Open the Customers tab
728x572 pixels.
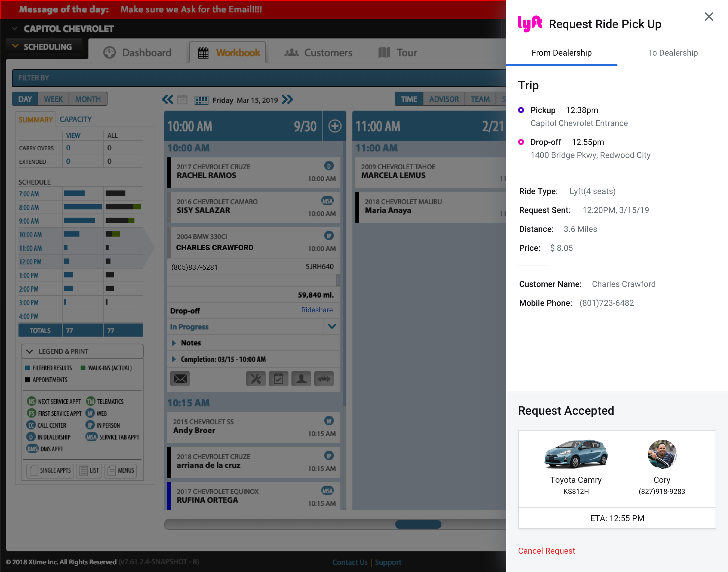click(318, 53)
